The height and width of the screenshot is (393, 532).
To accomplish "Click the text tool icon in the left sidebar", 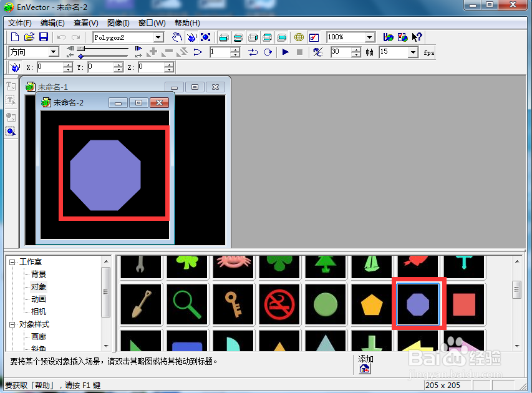I will (x=11, y=86).
